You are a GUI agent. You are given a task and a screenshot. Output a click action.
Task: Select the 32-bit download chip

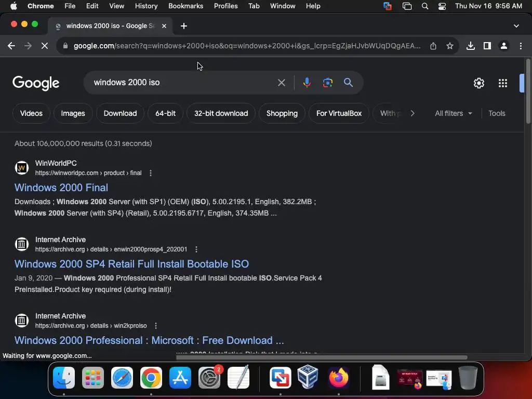(221, 113)
